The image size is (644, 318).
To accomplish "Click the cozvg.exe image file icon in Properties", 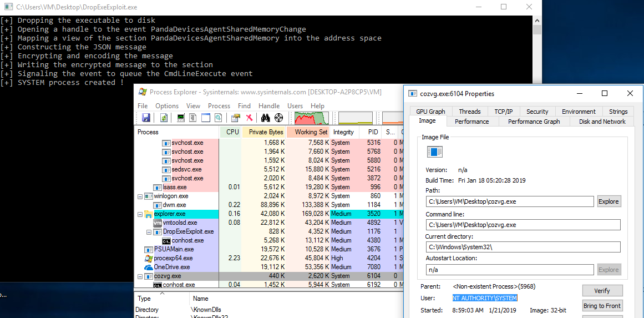I will (x=435, y=153).
